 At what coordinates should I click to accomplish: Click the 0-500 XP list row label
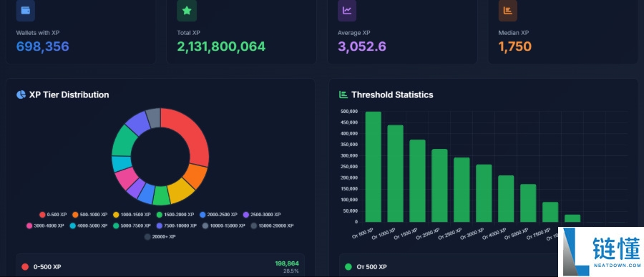click(x=47, y=267)
